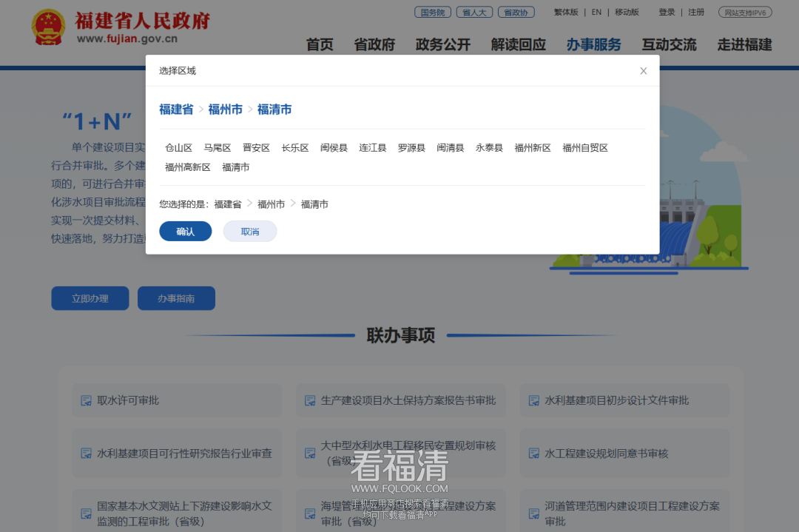
Task: Select 马尾区 district
Action: tap(218, 148)
